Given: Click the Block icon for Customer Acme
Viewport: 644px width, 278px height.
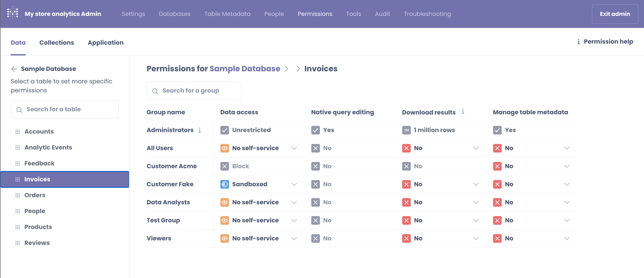Looking at the screenshot, I should (x=224, y=166).
